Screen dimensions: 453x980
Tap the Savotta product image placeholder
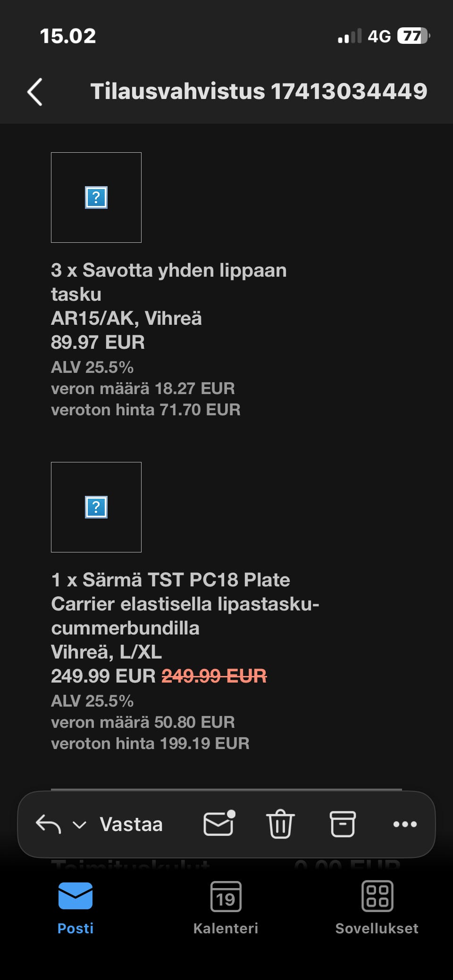pos(96,198)
